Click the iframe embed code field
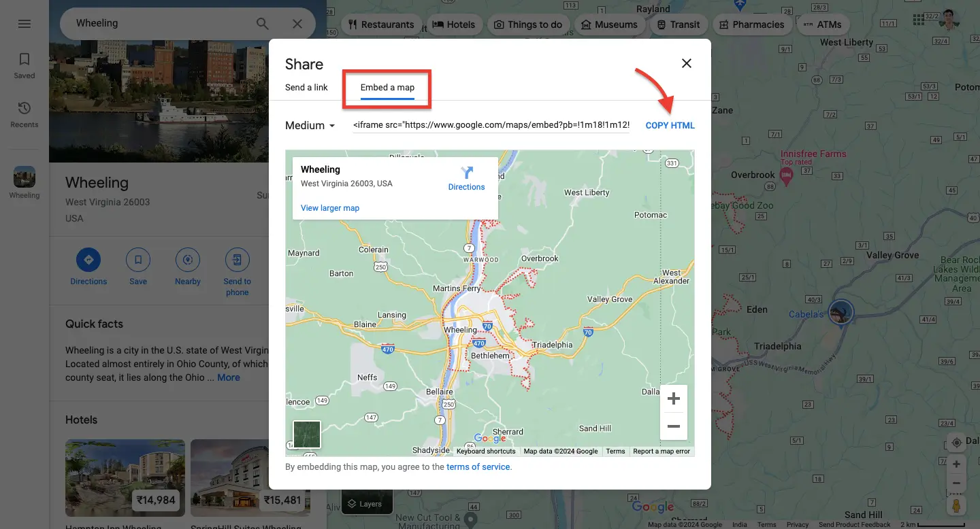The width and height of the screenshot is (980, 529). click(491, 126)
